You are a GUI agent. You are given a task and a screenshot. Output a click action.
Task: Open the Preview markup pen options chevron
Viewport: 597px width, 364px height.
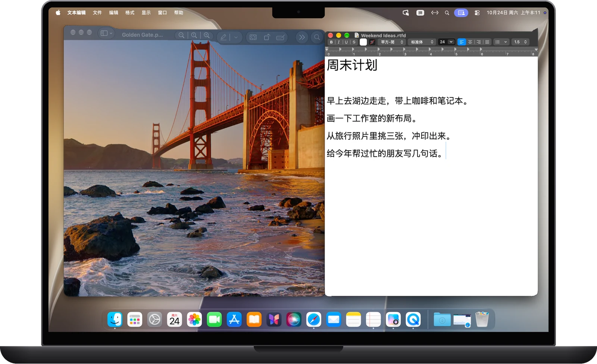(x=236, y=37)
